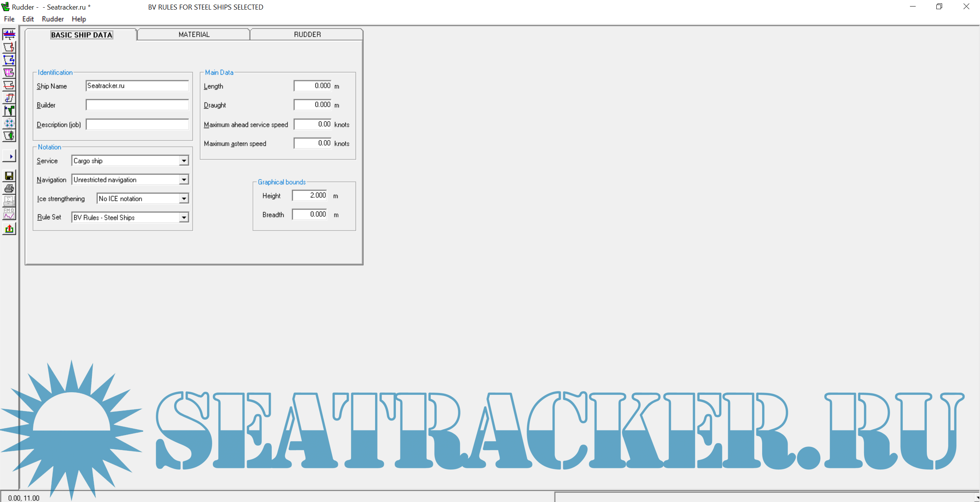Click the flange coupling bolts circle icon
This screenshot has width=980, height=502.
[x=9, y=123]
